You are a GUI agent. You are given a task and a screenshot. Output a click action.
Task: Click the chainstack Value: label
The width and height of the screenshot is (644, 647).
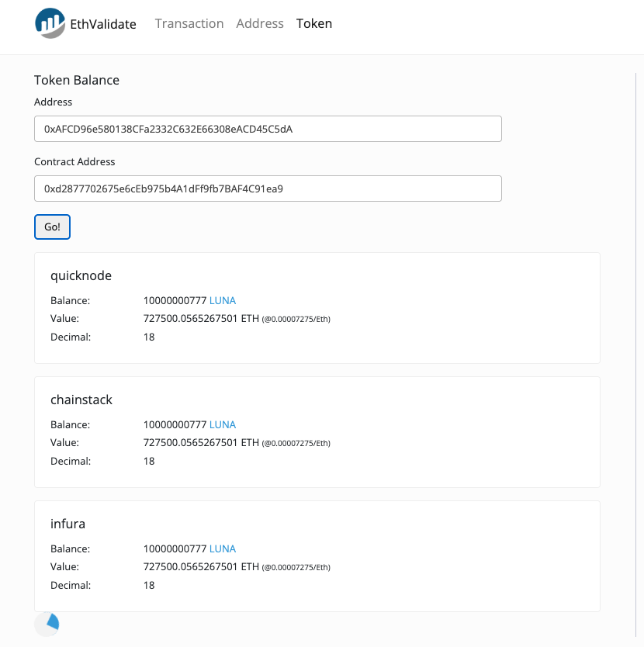[65, 443]
